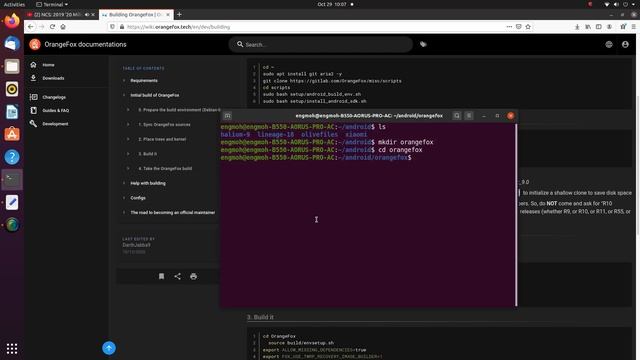Open the page actions three-dot menu

tap(509, 27)
